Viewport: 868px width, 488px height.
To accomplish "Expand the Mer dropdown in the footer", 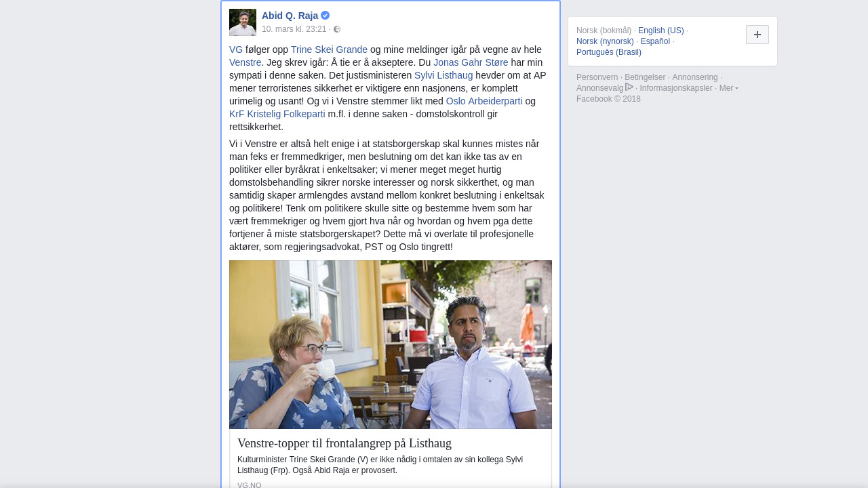I will (x=729, y=88).
